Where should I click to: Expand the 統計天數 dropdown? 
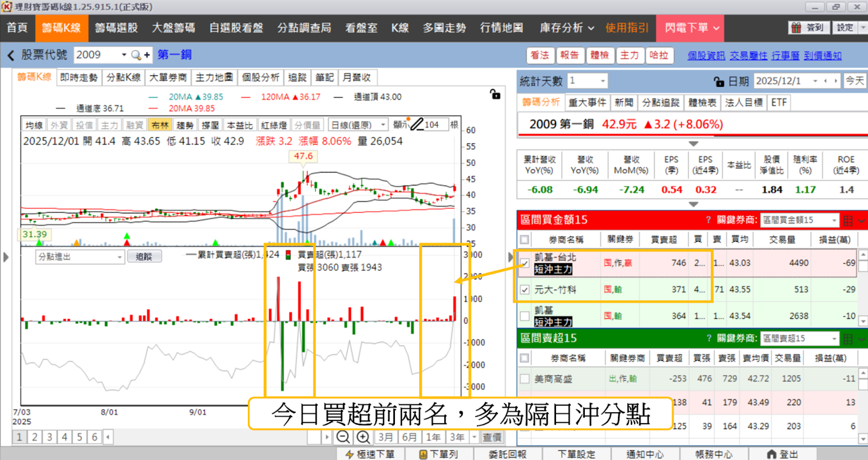pos(587,81)
